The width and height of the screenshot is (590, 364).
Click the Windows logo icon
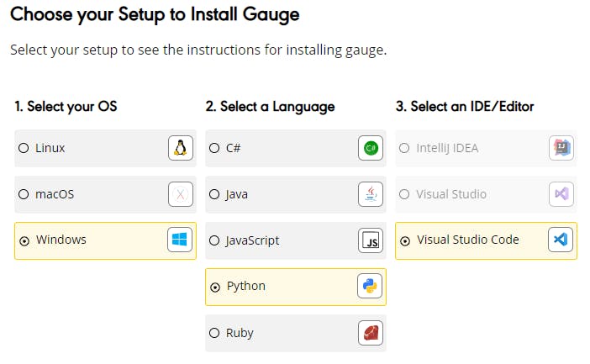coord(179,240)
